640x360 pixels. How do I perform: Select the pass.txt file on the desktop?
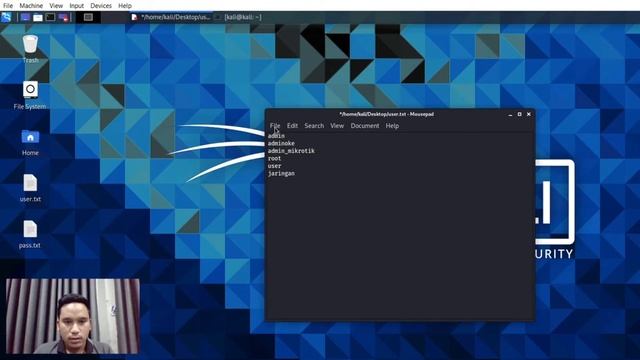tap(30, 234)
